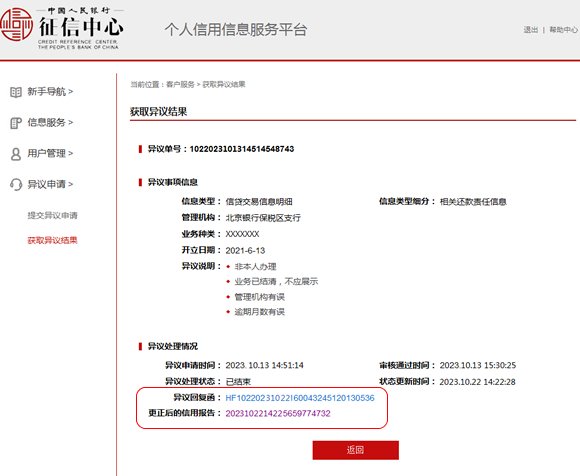Click 获取异议结果 in the breadcrumb
This screenshot has height=476, width=580.
[x=224, y=85]
